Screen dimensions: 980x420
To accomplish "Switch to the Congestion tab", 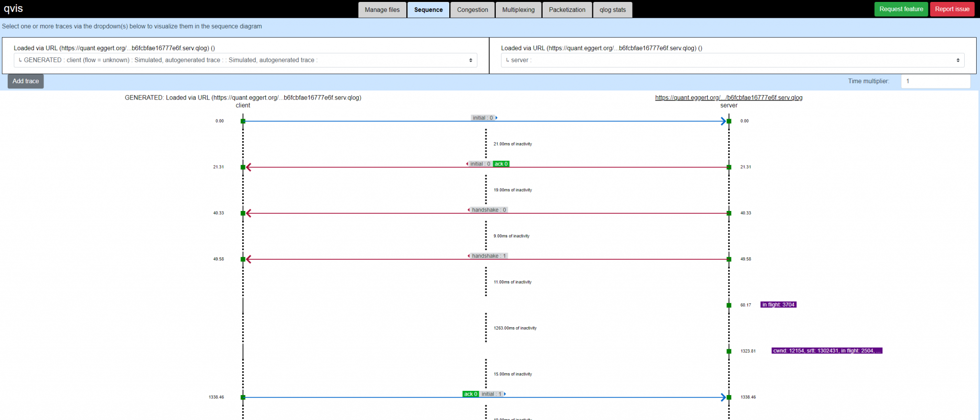I will point(472,10).
